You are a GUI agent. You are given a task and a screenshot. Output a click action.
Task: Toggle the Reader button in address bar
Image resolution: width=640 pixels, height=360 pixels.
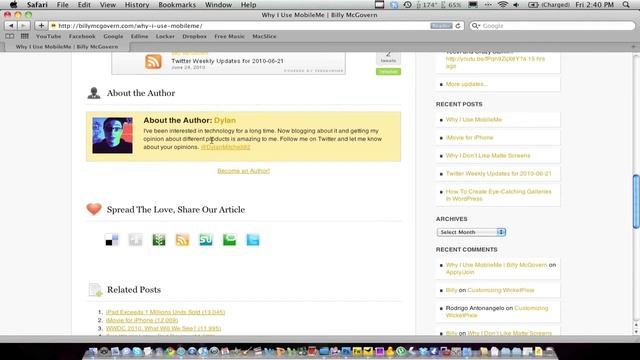pos(441,26)
